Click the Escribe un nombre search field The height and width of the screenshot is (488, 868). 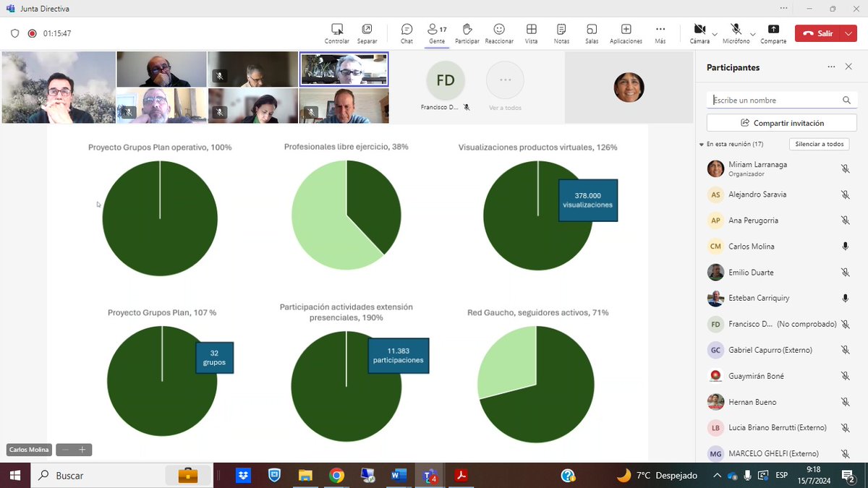pos(782,100)
